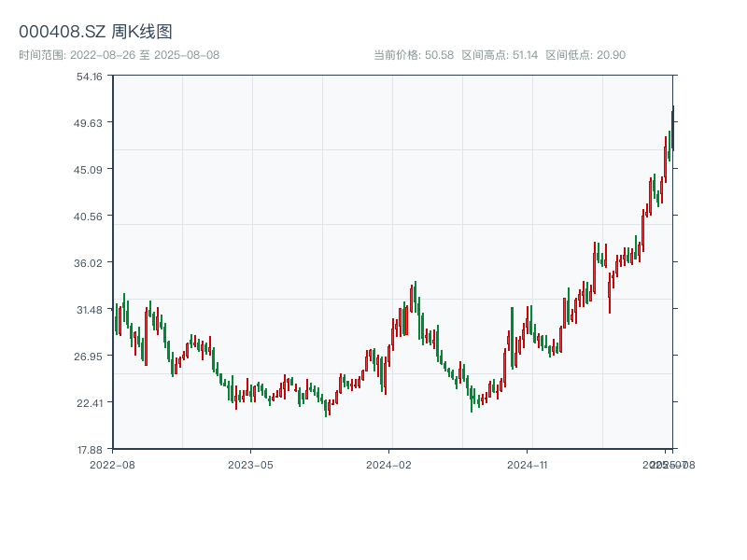Click the y-axis label 36.02
The height and width of the screenshot is (560, 747).
click(88, 263)
